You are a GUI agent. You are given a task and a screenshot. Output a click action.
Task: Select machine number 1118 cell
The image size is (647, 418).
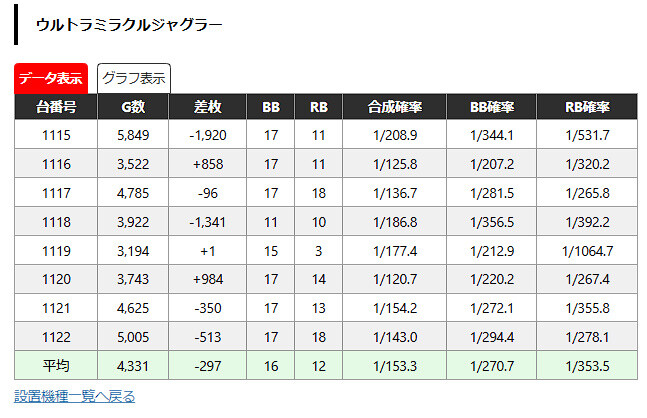pyautogui.click(x=56, y=222)
